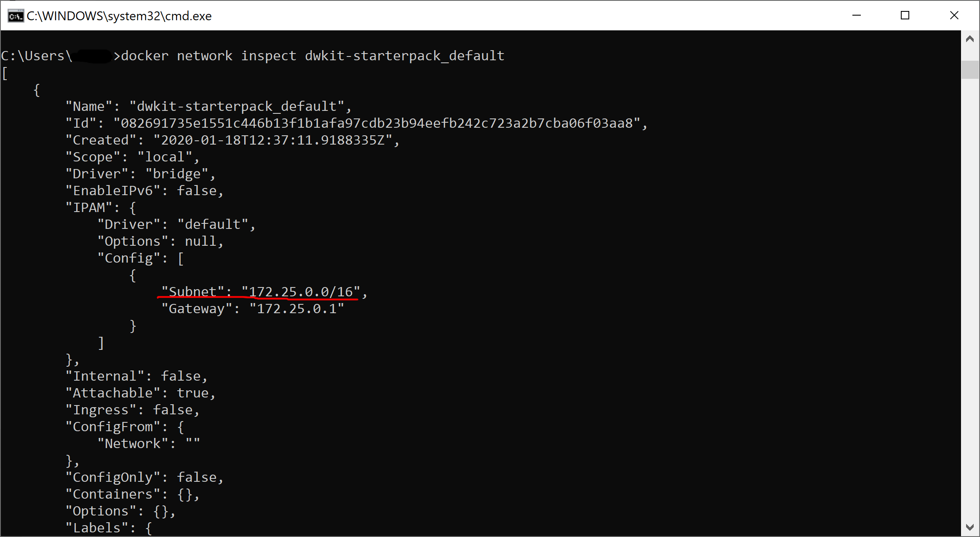The image size is (980, 537).
Task: Close the command prompt window
Action: coord(954,16)
